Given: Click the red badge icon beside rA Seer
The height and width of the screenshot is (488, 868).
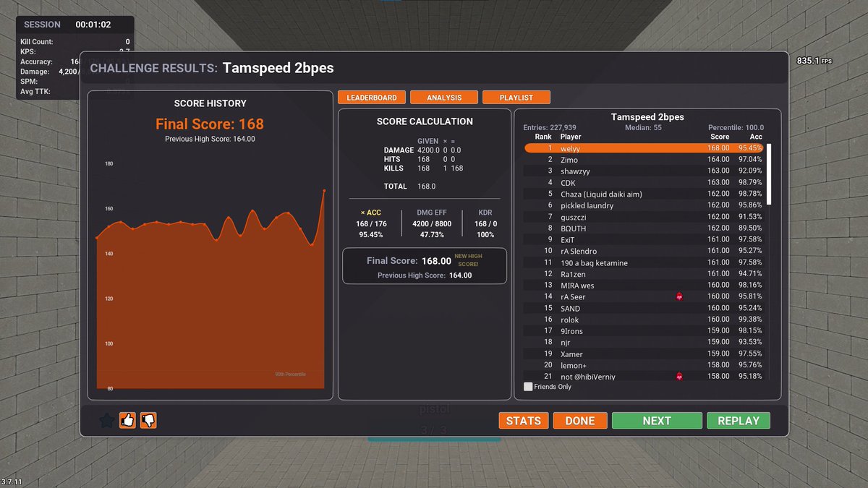Looking at the screenshot, I should point(679,296).
